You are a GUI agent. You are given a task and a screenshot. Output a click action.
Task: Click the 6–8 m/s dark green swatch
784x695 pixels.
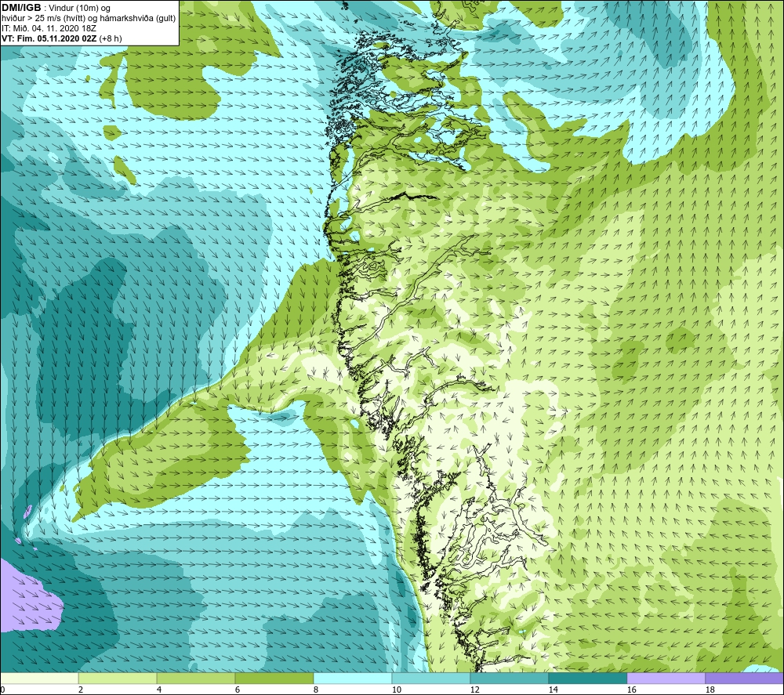point(274,679)
